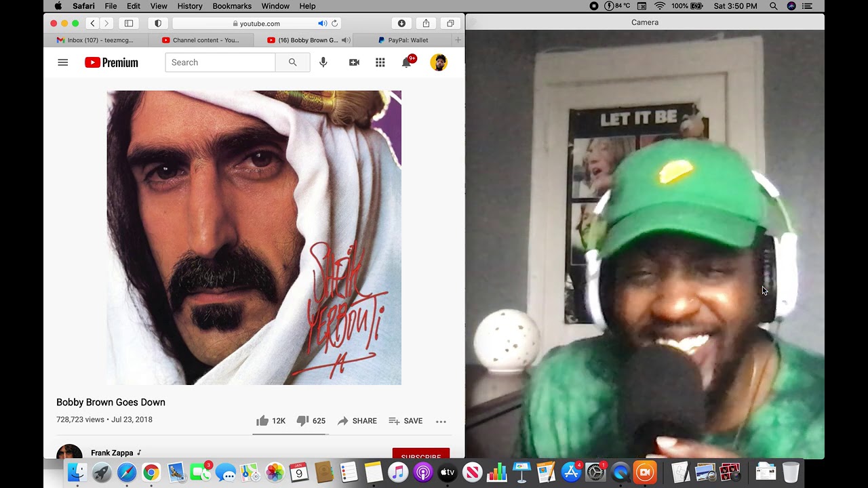Share the Bobby Brown Goes Down video
Image resolution: width=868 pixels, height=488 pixels.
[357, 421]
